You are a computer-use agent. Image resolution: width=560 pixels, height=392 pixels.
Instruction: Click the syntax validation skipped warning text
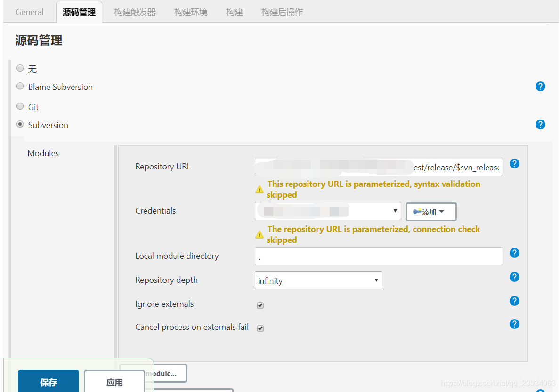(x=373, y=189)
